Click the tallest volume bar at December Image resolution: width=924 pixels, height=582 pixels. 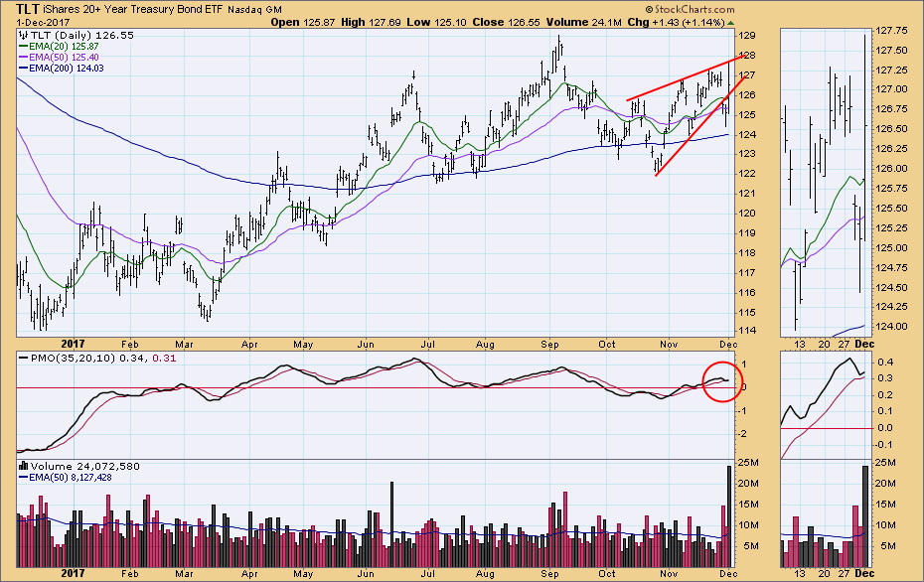(x=729, y=516)
